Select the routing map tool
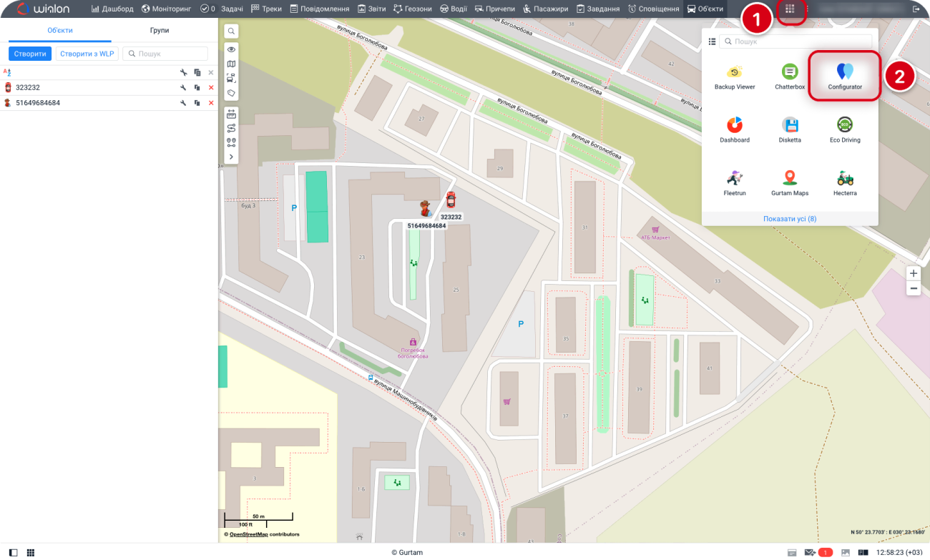Viewport: 930px width, 560px height. pos(231,128)
